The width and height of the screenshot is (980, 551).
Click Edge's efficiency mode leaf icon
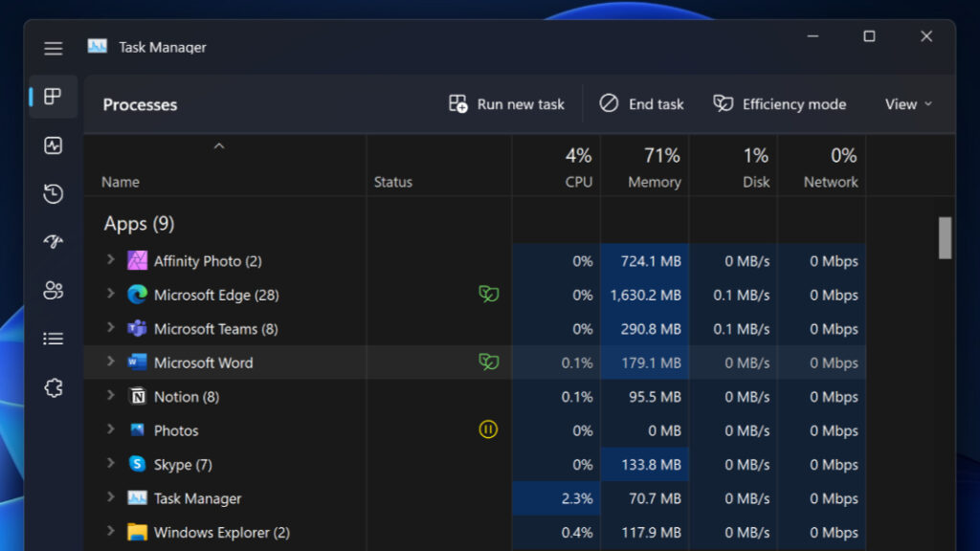pyautogui.click(x=489, y=294)
